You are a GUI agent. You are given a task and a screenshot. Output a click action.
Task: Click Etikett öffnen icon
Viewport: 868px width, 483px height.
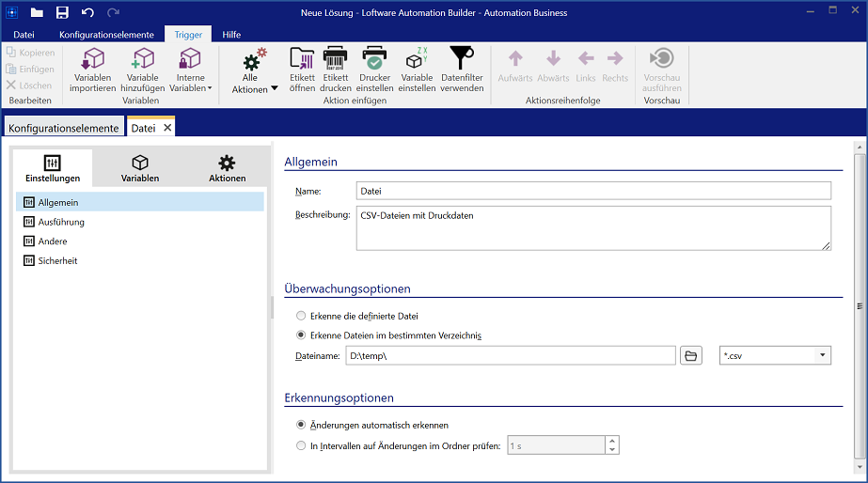[x=302, y=59]
